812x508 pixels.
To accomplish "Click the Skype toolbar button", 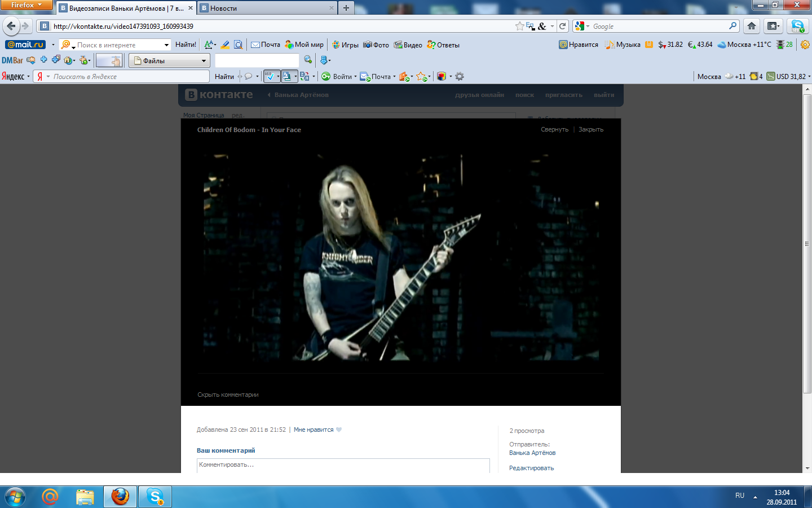I will pyautogui.click(x=797, y=26).
